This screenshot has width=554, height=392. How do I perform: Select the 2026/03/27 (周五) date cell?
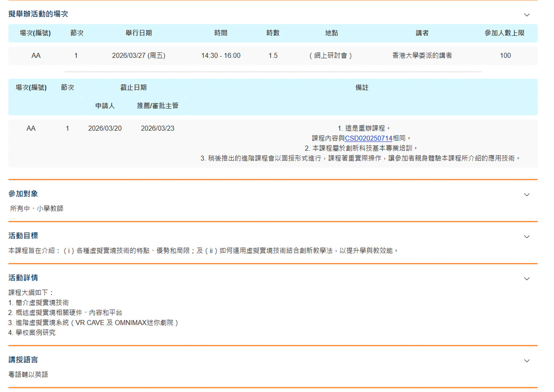tap(138, 55)
